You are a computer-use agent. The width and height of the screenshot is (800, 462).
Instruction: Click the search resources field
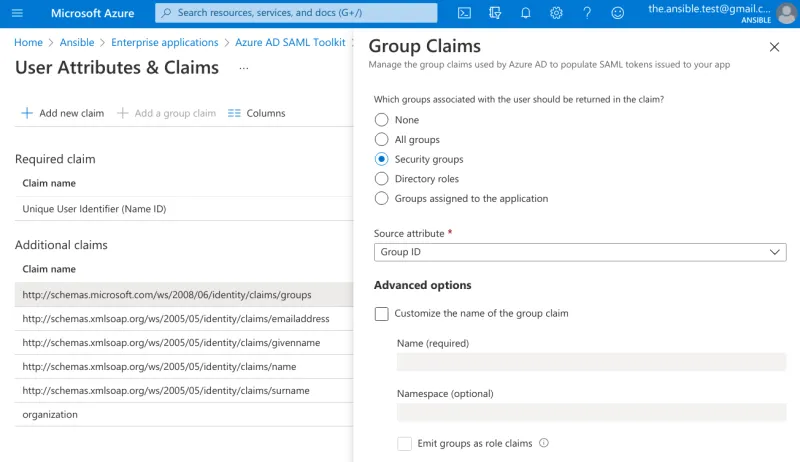pyautogui.click(x=296, y=13)
